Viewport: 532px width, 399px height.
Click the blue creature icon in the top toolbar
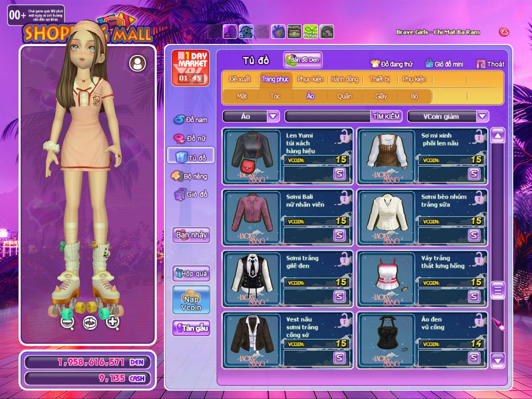[246, 32]
